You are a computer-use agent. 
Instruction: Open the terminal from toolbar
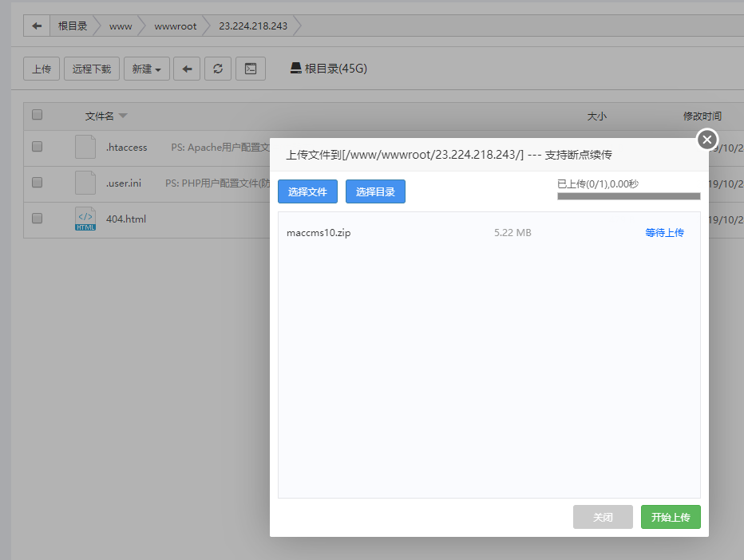click(250, 69)
